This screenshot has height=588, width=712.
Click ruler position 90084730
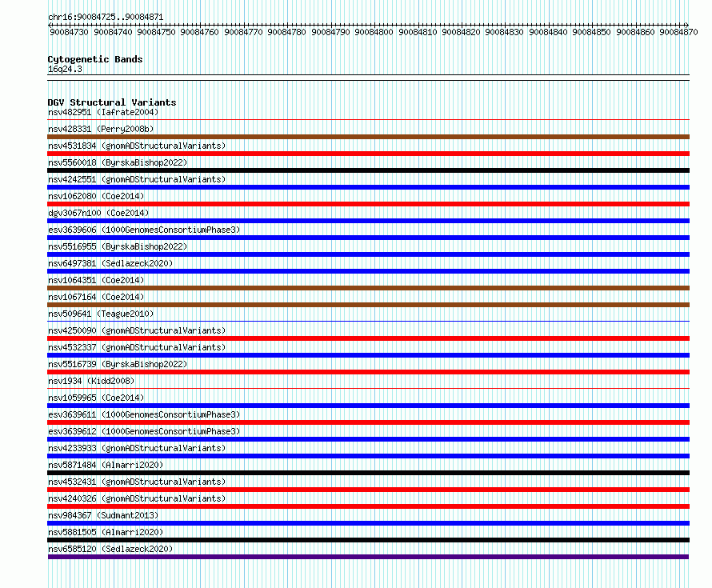click(69, 32)
